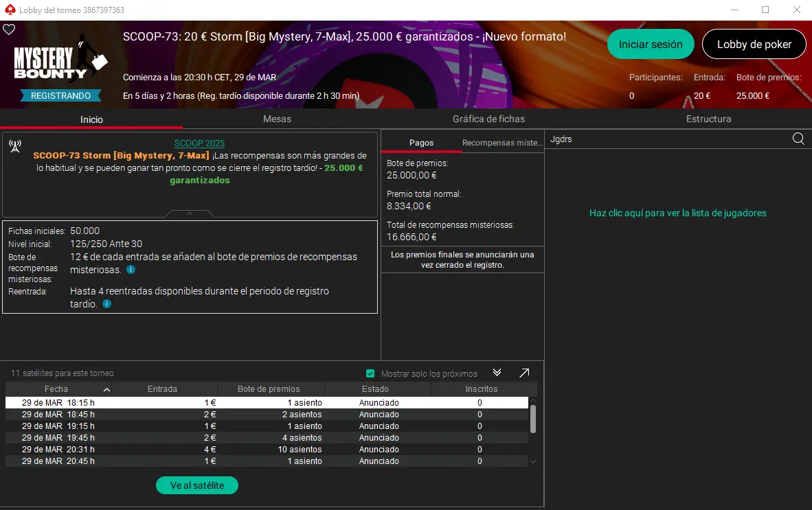Toggle 'Mostrar solo los próximos' checkbox
This screenshot has height=510, width=812.
pos(370,373)
